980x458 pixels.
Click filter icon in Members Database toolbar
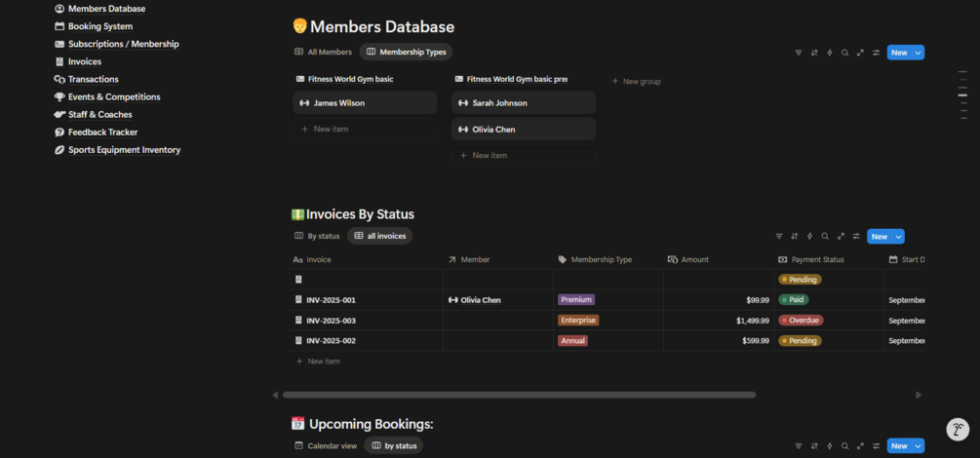[x=799, y=53]
